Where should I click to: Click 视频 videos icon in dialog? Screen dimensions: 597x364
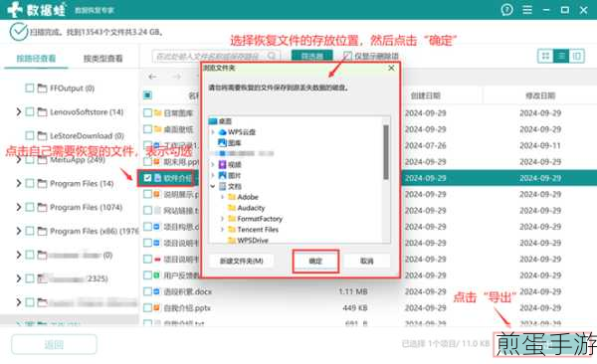click(x=222, y=164)
